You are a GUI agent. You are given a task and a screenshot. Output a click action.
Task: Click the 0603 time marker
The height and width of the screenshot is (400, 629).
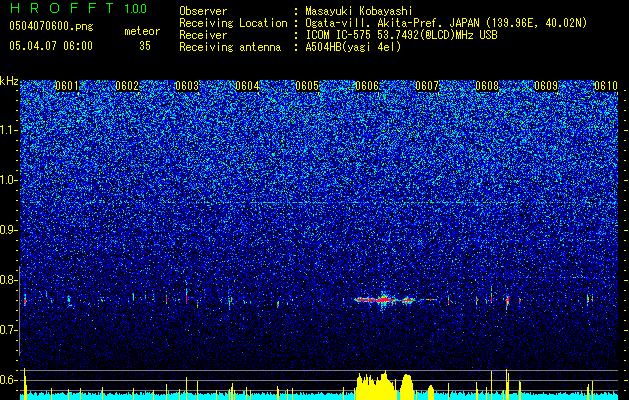click(187, 86)
